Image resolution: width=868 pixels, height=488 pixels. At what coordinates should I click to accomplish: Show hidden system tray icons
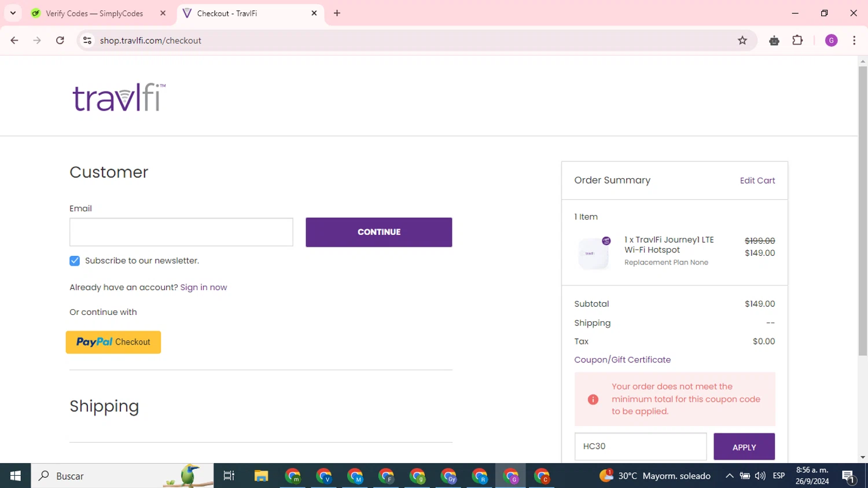click(729, 476)
